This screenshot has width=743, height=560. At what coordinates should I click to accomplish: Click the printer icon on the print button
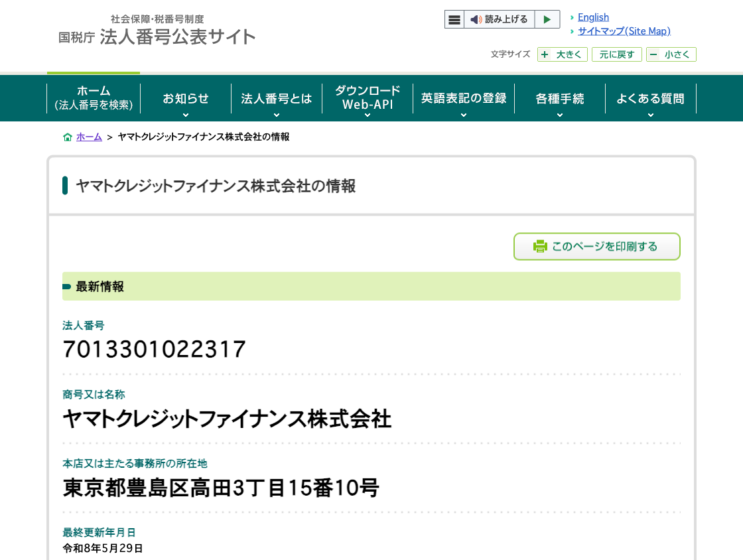[x=540, y=246]
